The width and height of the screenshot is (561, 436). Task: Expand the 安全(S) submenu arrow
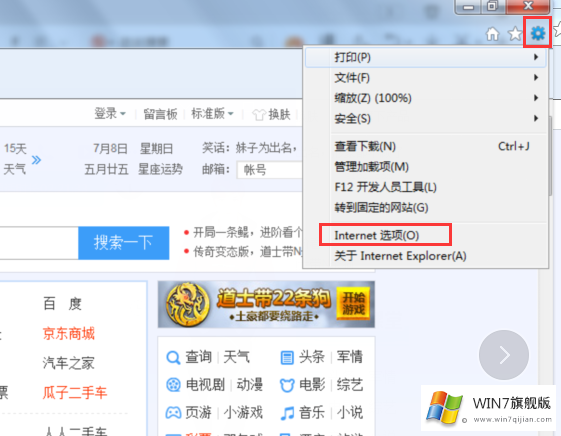[x=536, y=118]
